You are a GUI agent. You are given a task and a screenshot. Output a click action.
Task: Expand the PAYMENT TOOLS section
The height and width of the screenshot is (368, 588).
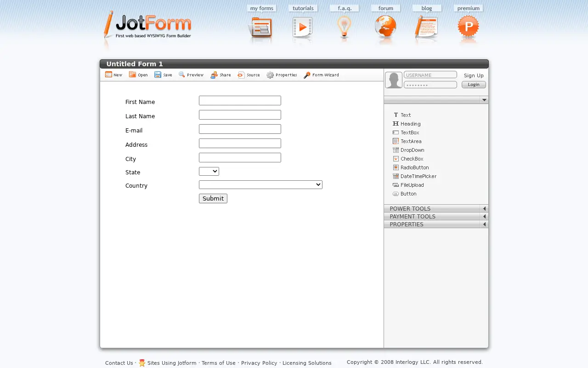(436, 217)
